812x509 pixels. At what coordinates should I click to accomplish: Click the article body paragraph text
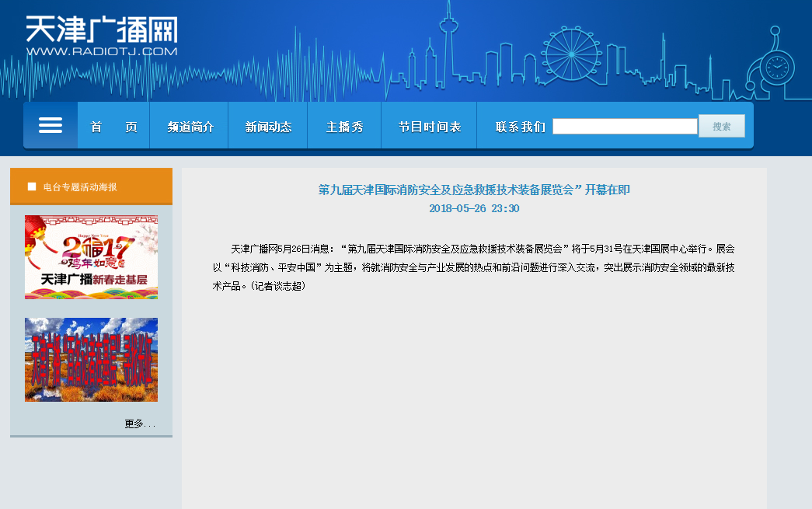tap(474, 267)
